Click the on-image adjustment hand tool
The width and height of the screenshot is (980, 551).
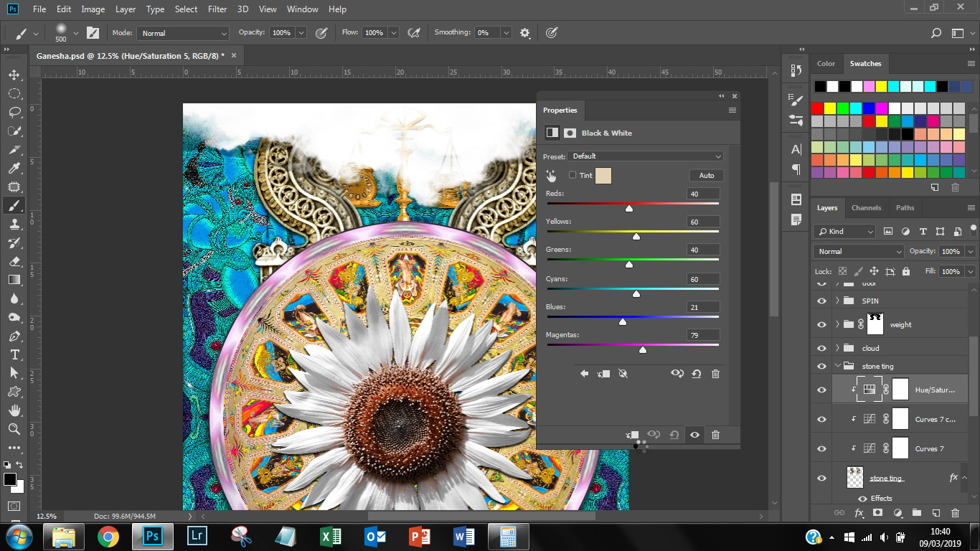(551, 175)
